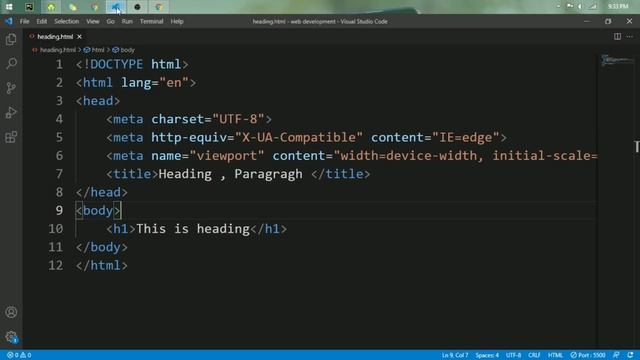Open the Terminal menu
The height and width of the screenshot is (360, 640).
(x=151, y=21)
